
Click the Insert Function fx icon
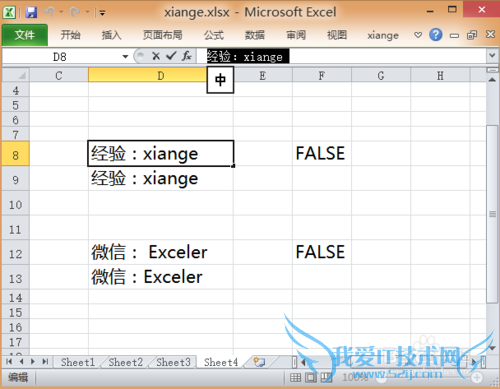187,56
